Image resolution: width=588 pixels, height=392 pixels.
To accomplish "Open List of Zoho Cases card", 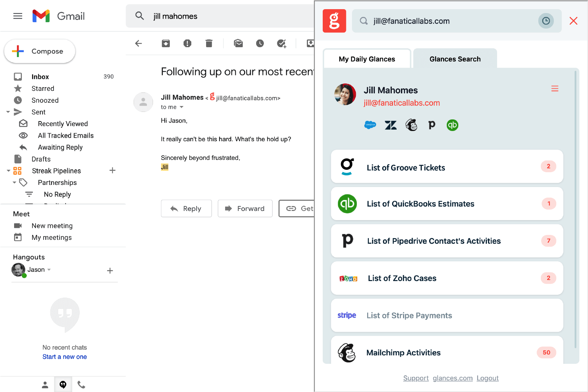I will (x=447, y=278).
